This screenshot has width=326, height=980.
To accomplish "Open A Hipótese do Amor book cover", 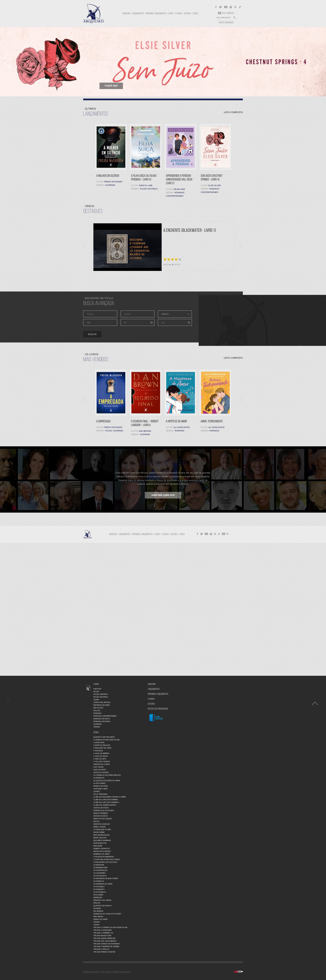I will click(x=180, y=392).
